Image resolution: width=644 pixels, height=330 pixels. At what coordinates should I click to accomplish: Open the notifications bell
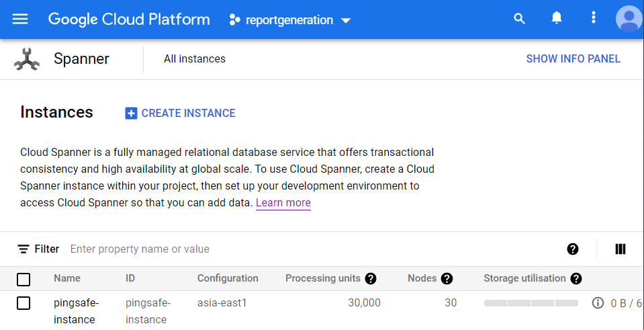(x=557, y=19)
